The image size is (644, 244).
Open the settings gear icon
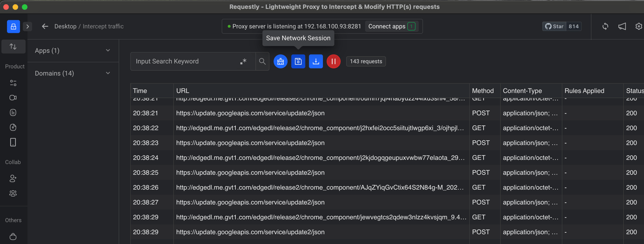(639, 26)
